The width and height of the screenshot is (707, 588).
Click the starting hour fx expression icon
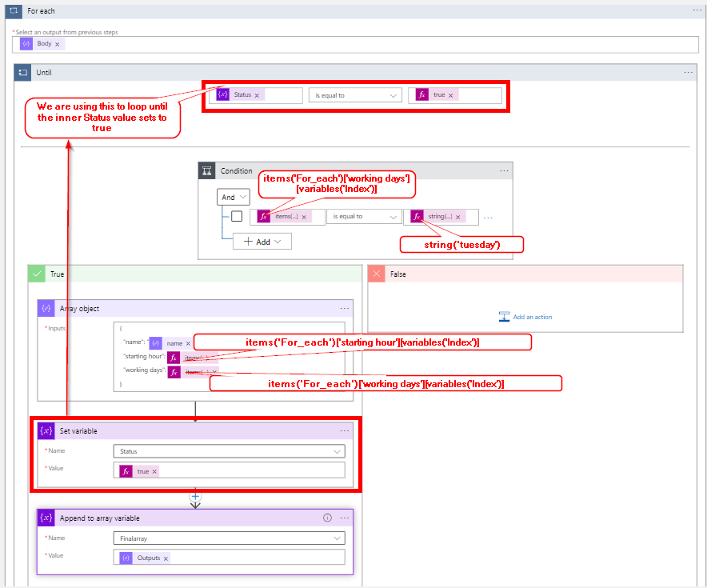point(174,358)
